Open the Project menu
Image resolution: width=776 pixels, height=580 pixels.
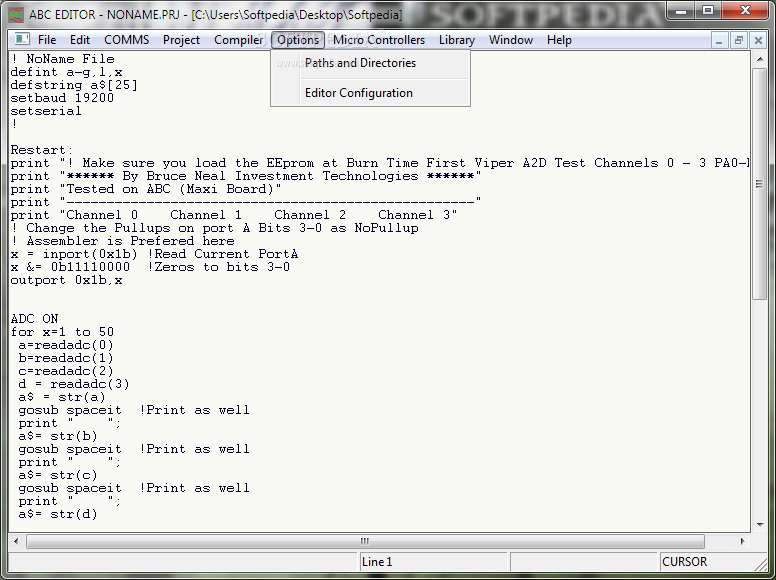coord(181,40)
